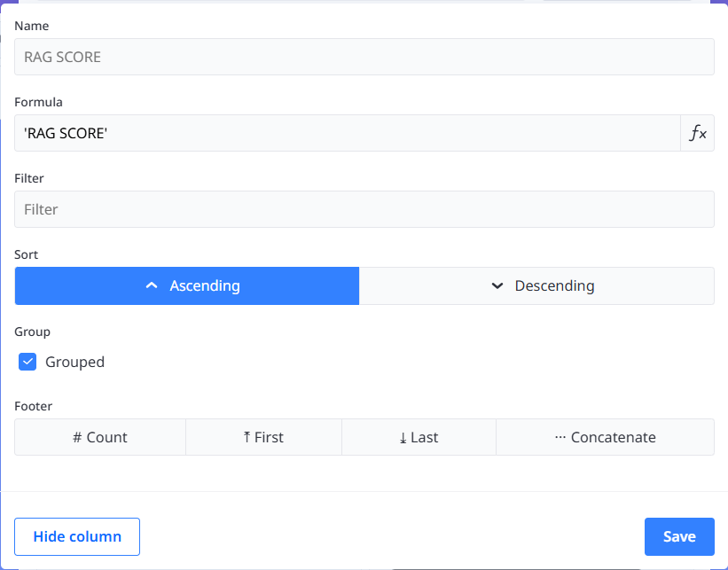Viewport: 728px width, 570px height.
Task: Choose First as footer aggregation
Action: [x=263, y=438]
